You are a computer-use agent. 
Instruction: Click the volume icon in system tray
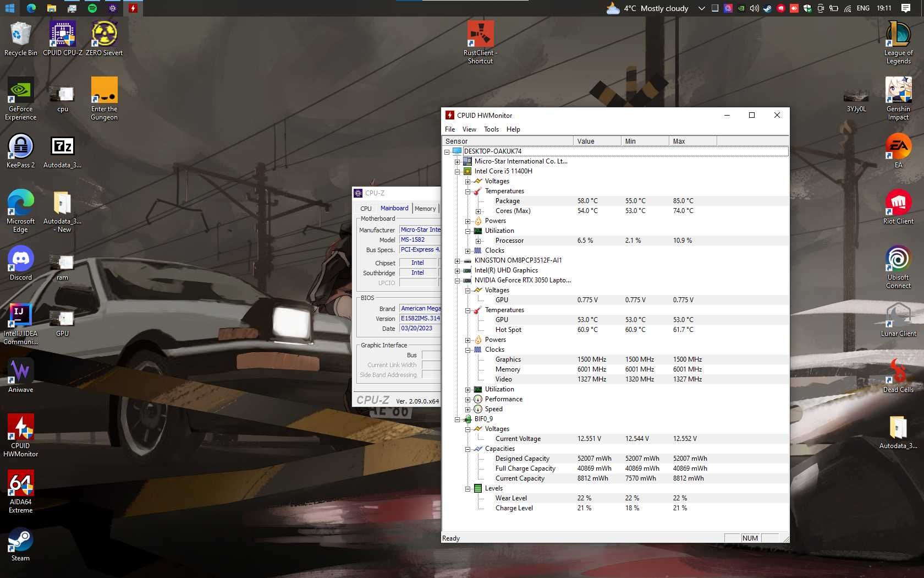point(754,8)
